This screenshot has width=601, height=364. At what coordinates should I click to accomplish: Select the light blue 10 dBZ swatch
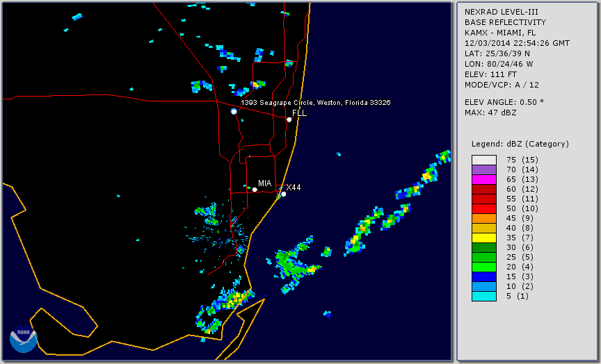483,286
